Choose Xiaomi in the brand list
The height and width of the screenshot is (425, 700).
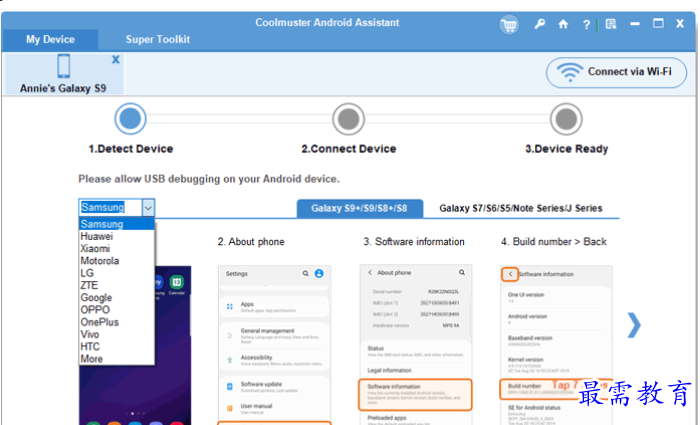[x=117, y=249]
